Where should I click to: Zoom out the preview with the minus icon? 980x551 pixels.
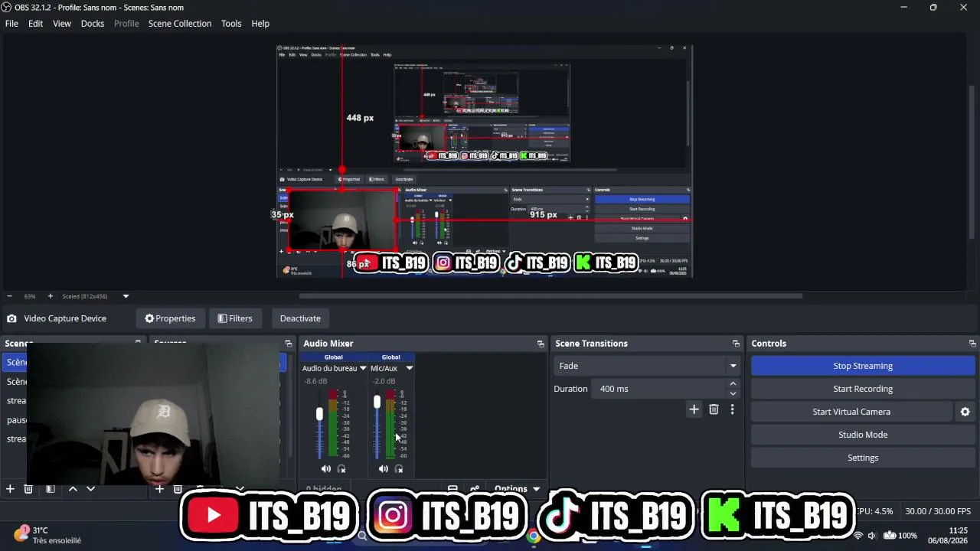tap(9, 296)
